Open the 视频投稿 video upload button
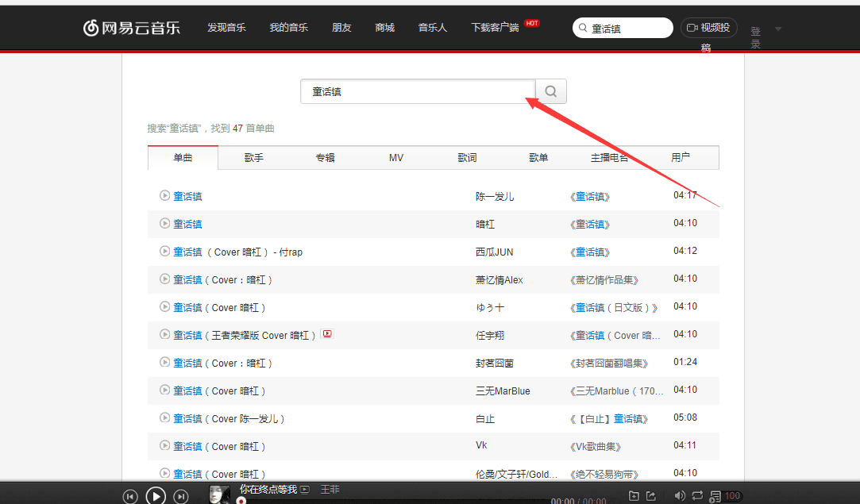 [708, 28]
